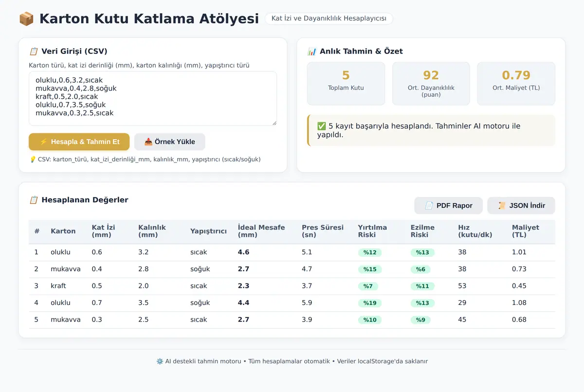
Task: Click the ideal distance value 4.6
Action: pyautogui.click(x=243, y=252)
